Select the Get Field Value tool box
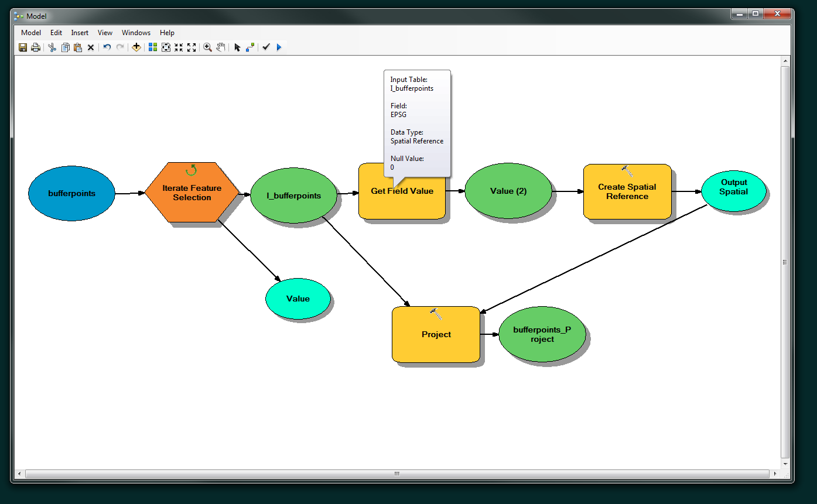Viewport: 817px width, 504px height. click(x=402, y=191)
